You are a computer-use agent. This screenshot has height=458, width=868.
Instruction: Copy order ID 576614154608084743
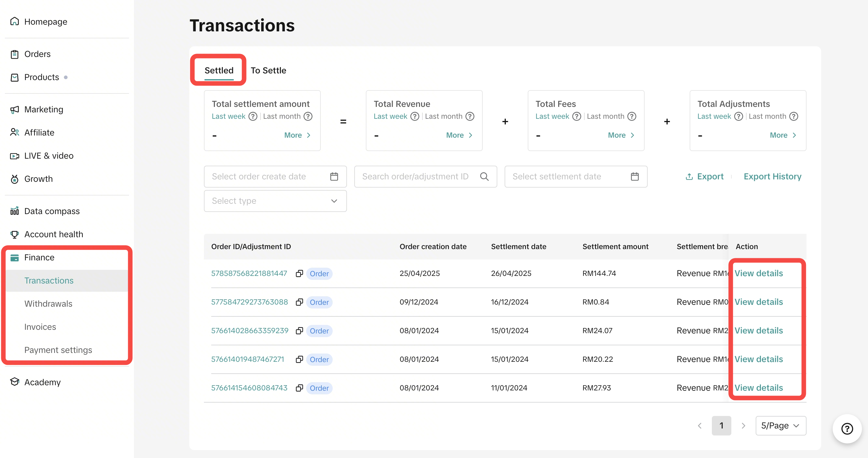(299, 388)
